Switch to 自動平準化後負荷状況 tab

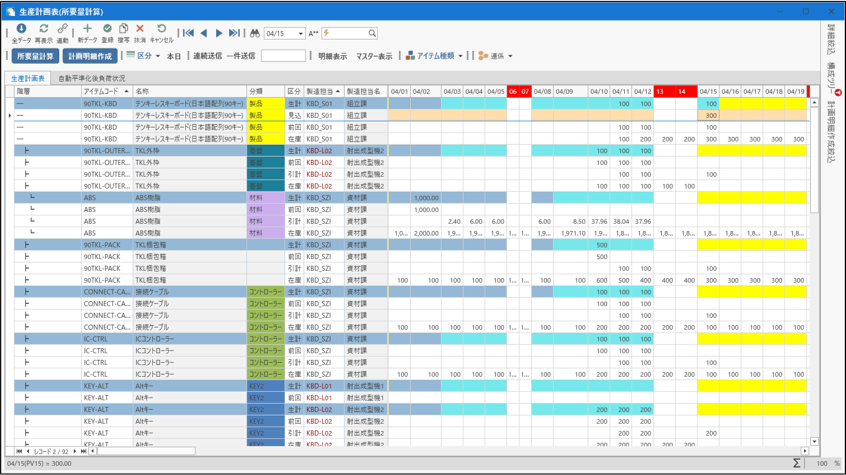click(92, 78)
